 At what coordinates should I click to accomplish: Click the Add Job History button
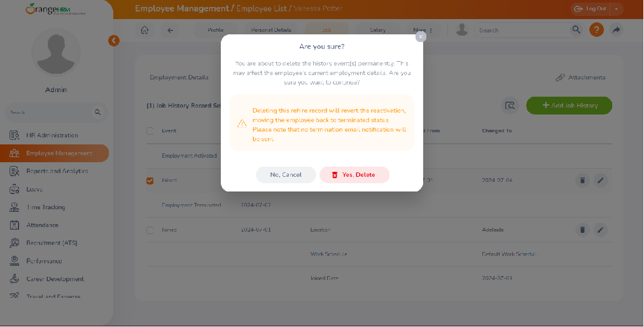tap(570, 106)
